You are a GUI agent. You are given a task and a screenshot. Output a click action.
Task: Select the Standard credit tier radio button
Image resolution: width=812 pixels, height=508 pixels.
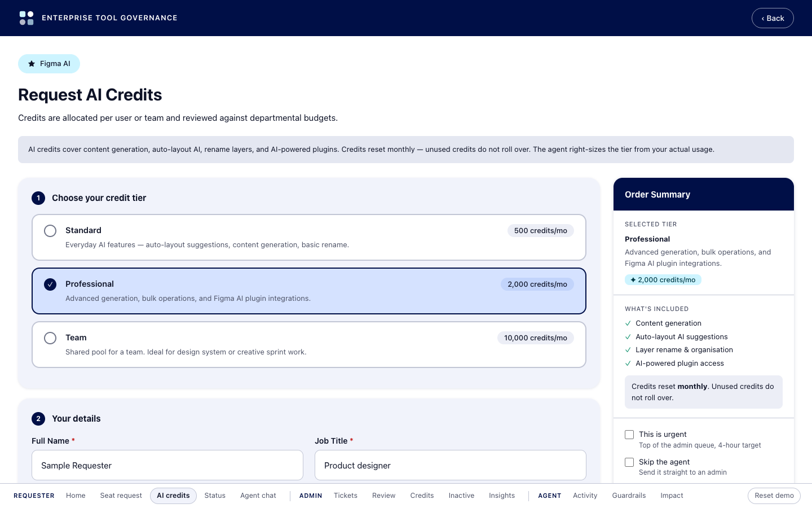pos(50,231)
